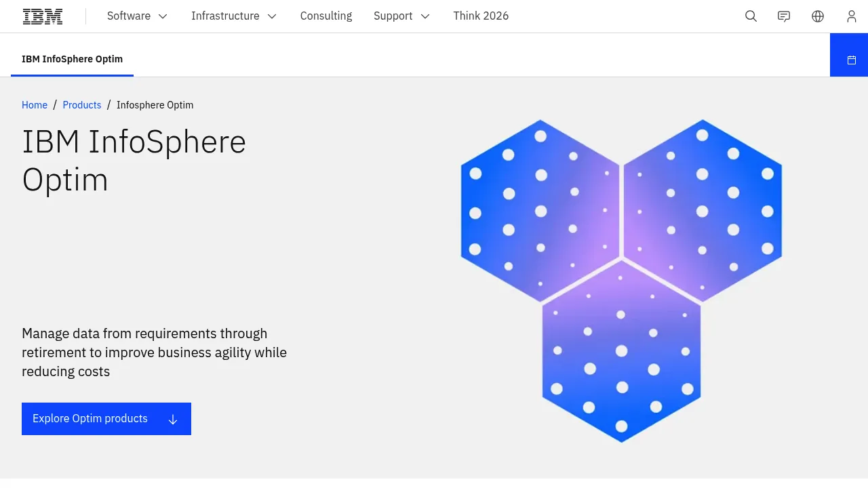Screen dimensions: 868x488
Task: Open the Consulting menu item
Action: click(x=326, y=16)
